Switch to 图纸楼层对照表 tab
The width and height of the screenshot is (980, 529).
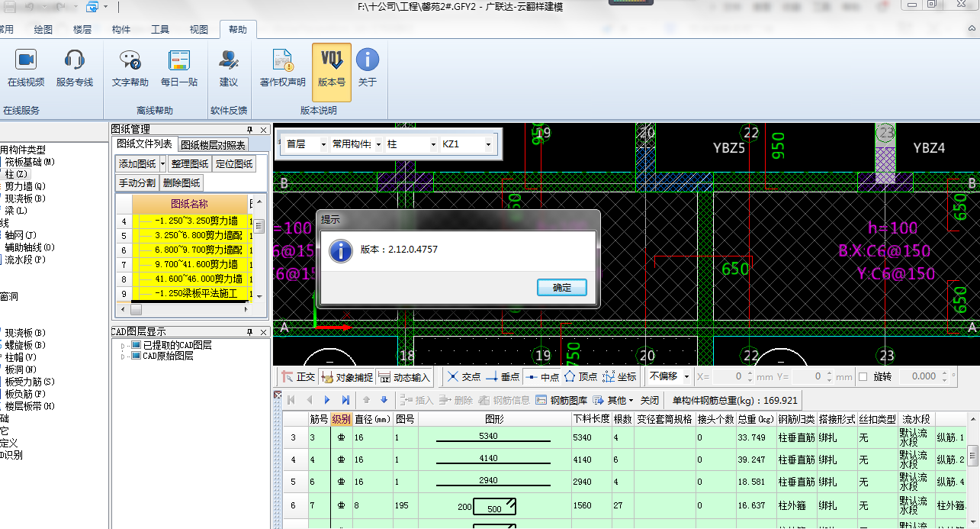pyautogui.click(x=213, y=144)
